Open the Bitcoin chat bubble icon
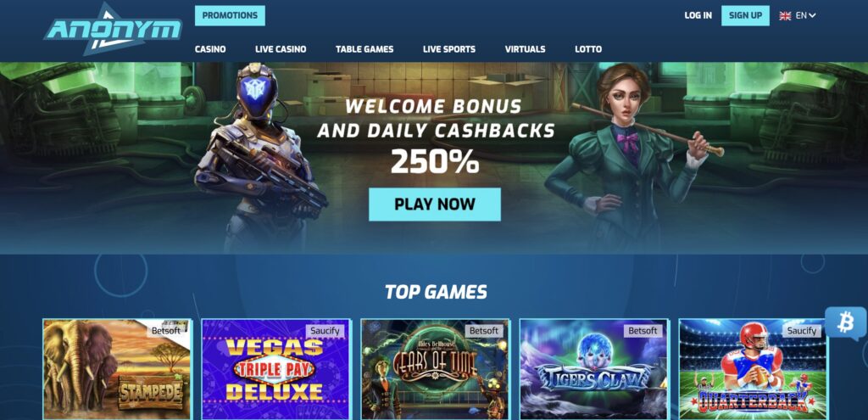 pyautogui.click(x=845, y=322)
